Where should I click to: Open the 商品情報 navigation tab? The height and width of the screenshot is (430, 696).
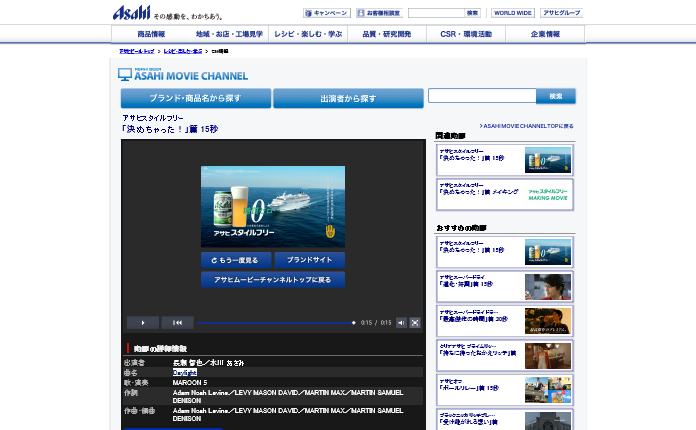[151, 34]
